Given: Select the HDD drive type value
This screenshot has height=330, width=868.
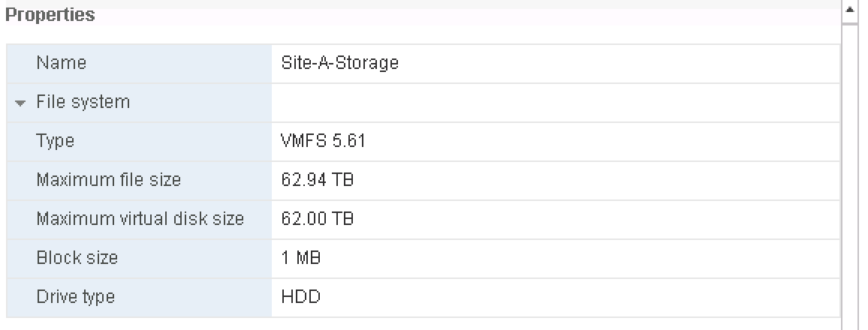Looking at the screenshot, I should tap(300, 297).
